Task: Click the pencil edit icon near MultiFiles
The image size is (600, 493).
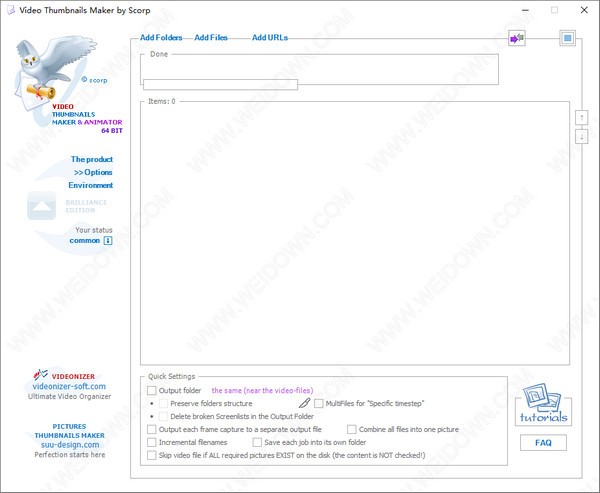Action: pos(305,403)
